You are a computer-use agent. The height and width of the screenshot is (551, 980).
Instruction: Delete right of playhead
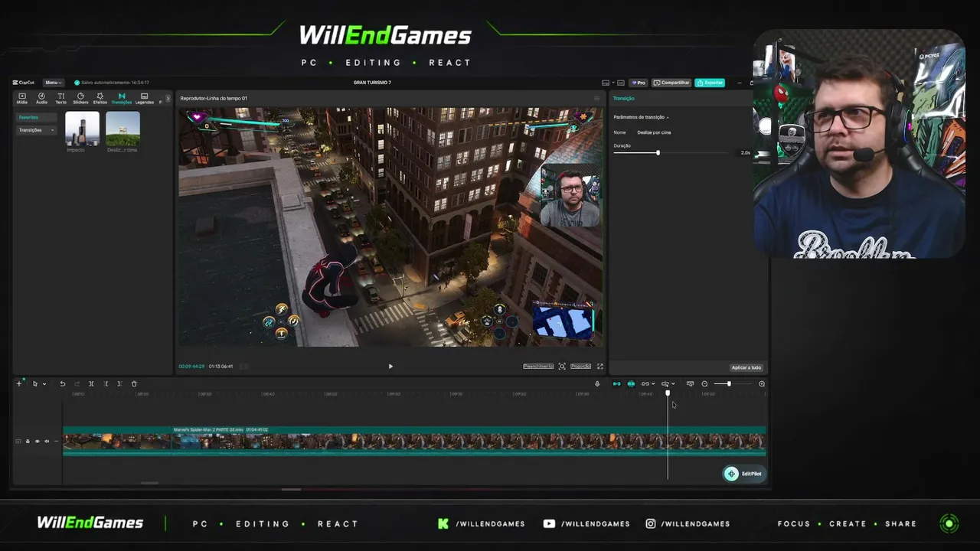tap(119, 384)
